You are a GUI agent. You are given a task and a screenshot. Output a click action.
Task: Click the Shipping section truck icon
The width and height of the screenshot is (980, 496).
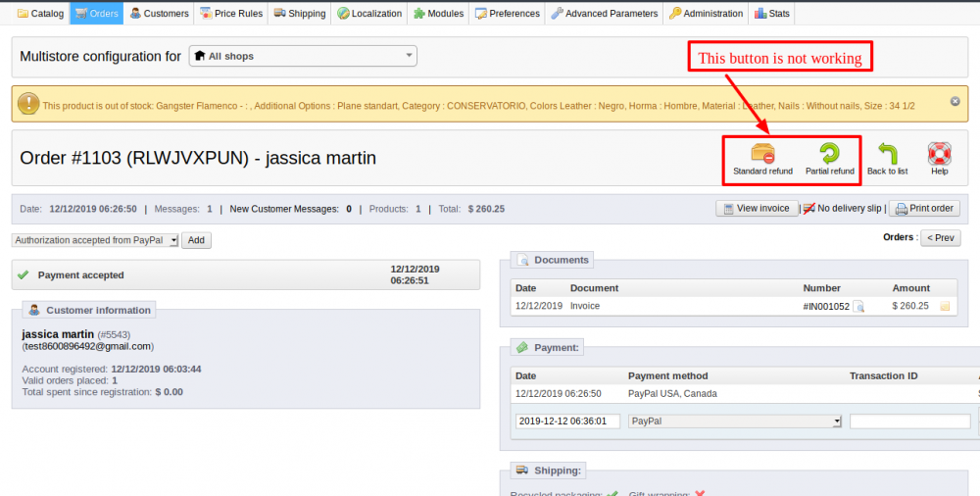(522, 470)
